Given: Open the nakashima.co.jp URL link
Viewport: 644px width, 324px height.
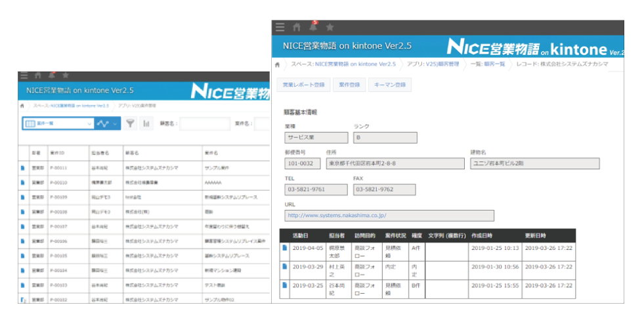Looking at the screenshot, I should point(337,215).
